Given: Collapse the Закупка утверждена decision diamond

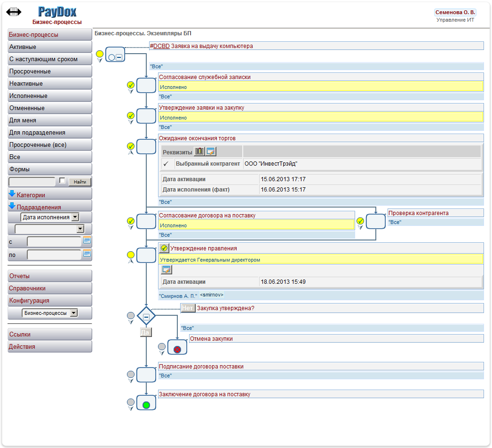Looking at the screenshot, I should point(146,317).
